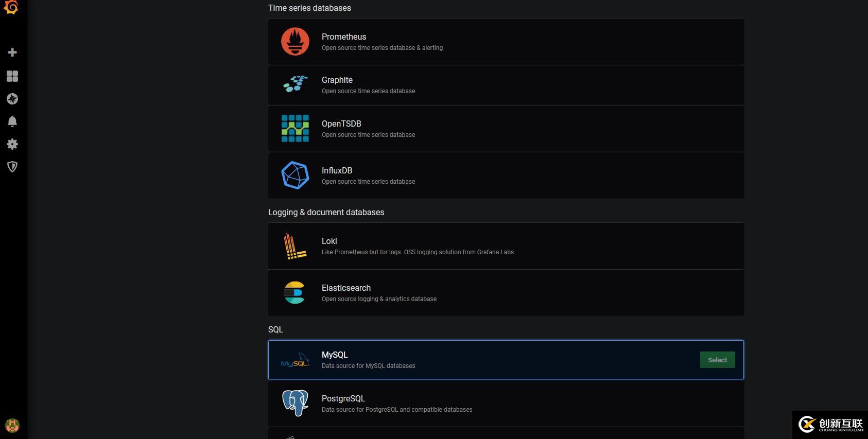Open the Configuration gear icon in sidebar

click(x=12, y=144)
